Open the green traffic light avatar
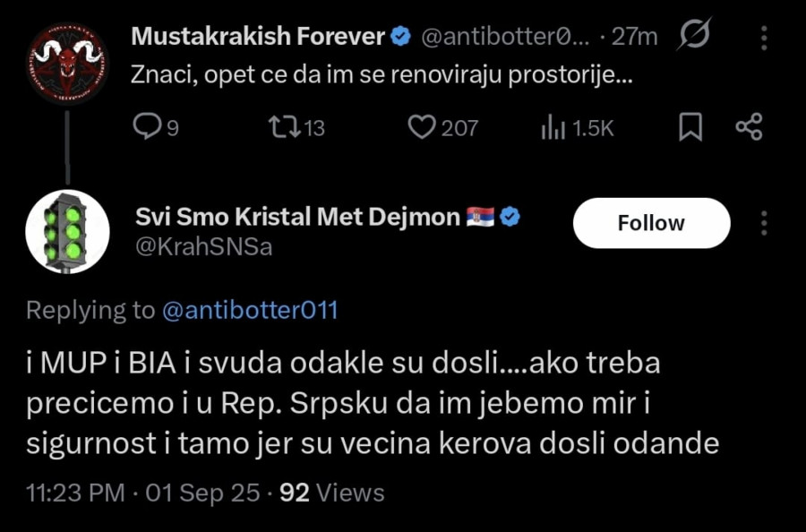The height and width of the screenshot is (532, 806). pos(64,231)
